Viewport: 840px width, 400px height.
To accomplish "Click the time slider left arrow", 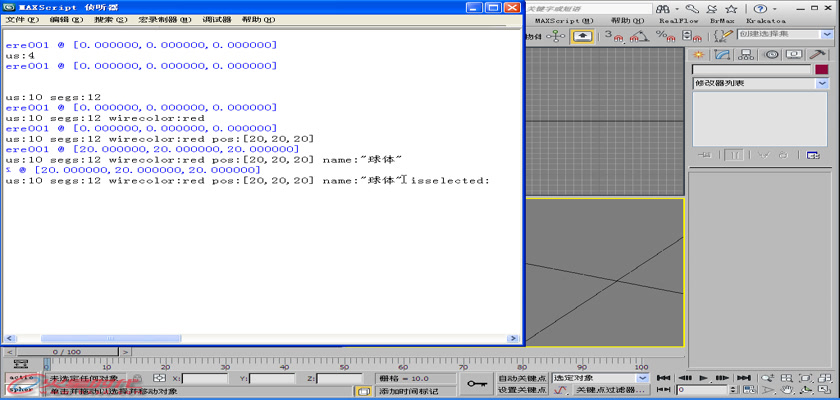I will pos(9,352).
